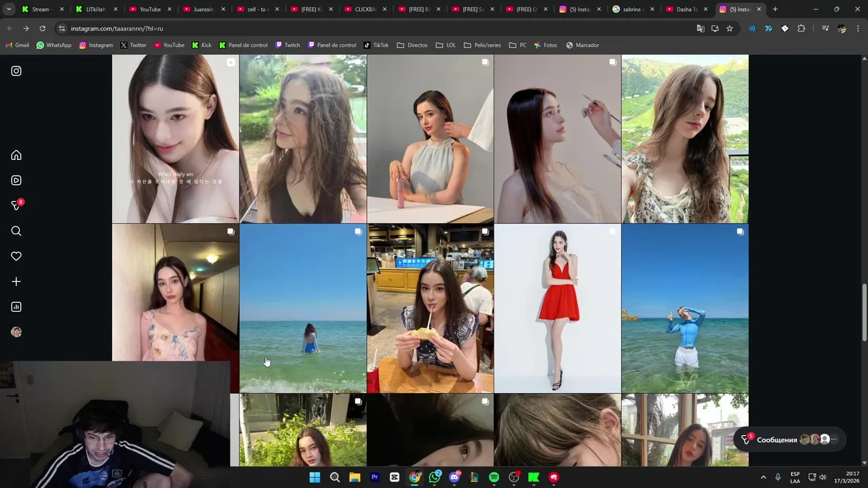The width and height of the screenshot is (868, 488).
Task: Expand the tab search dropdown arrow
Action: click(9, 9)
